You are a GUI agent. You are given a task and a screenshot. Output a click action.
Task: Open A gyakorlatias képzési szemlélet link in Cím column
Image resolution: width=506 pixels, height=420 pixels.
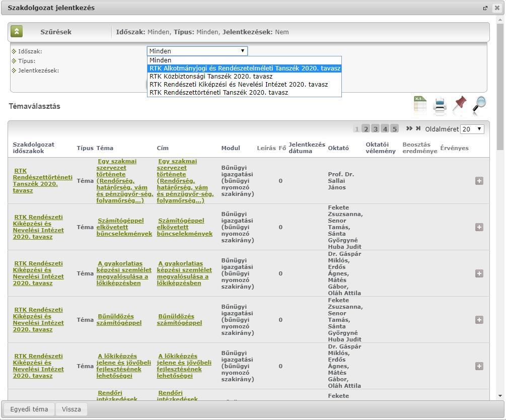pos(184,273)
